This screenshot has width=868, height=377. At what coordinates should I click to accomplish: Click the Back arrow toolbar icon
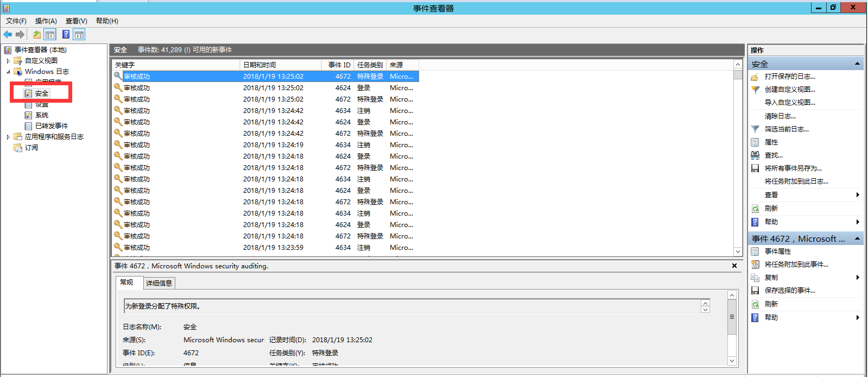[x=8, y=35]
